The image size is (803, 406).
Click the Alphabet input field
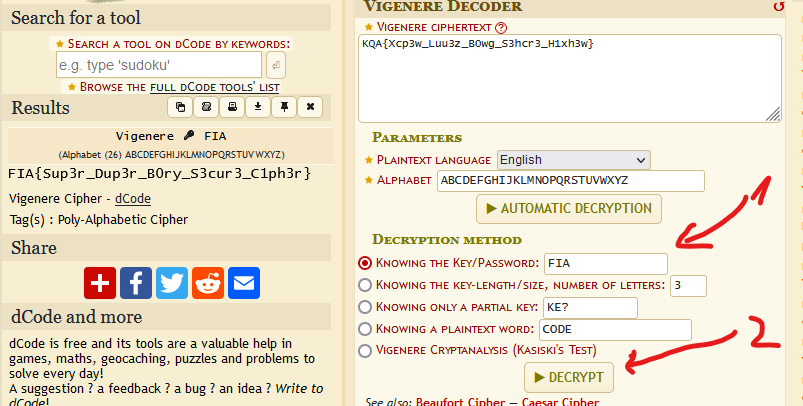570,181
